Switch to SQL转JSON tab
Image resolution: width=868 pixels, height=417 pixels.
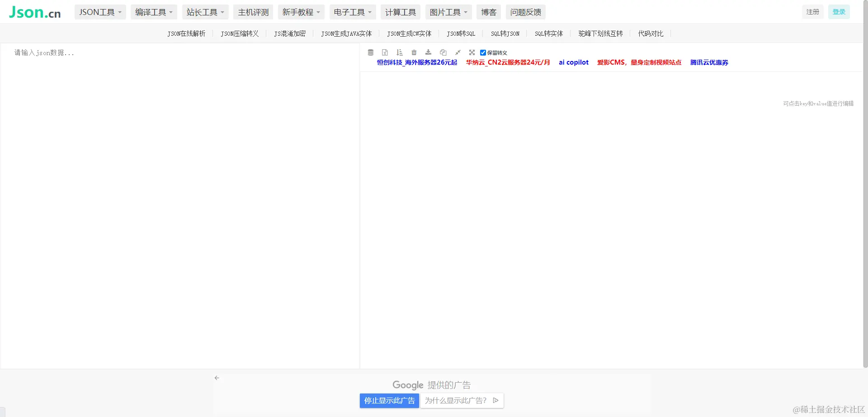(505, 33)
